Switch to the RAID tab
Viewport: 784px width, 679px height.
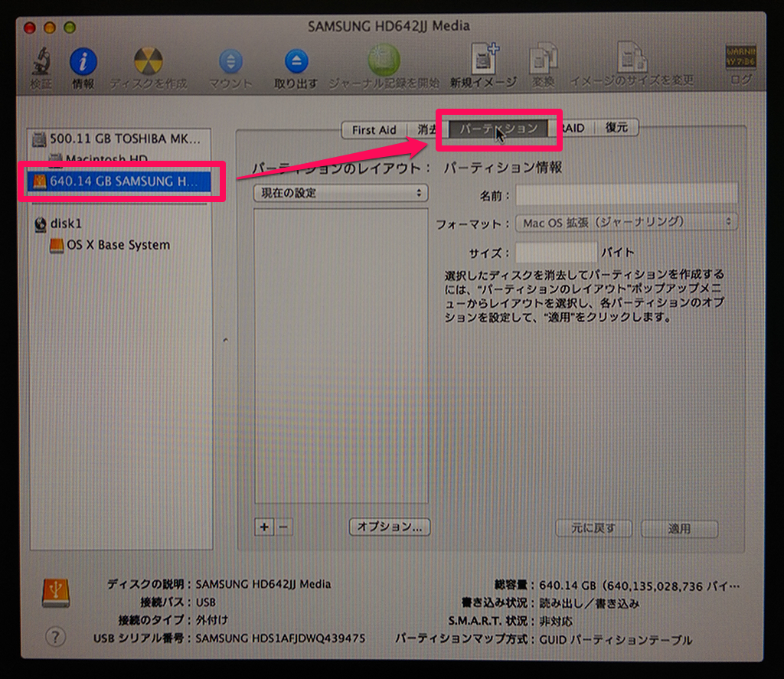(x=573, y=128)
